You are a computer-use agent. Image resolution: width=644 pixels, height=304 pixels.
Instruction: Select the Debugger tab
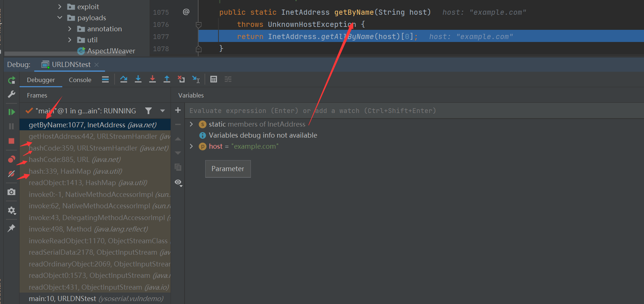(x=41, y=80)
